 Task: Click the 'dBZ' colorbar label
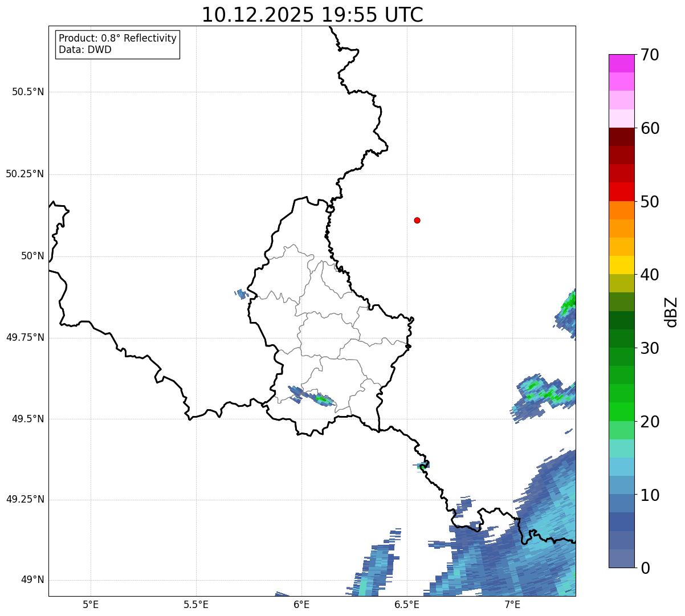point(671,312)
